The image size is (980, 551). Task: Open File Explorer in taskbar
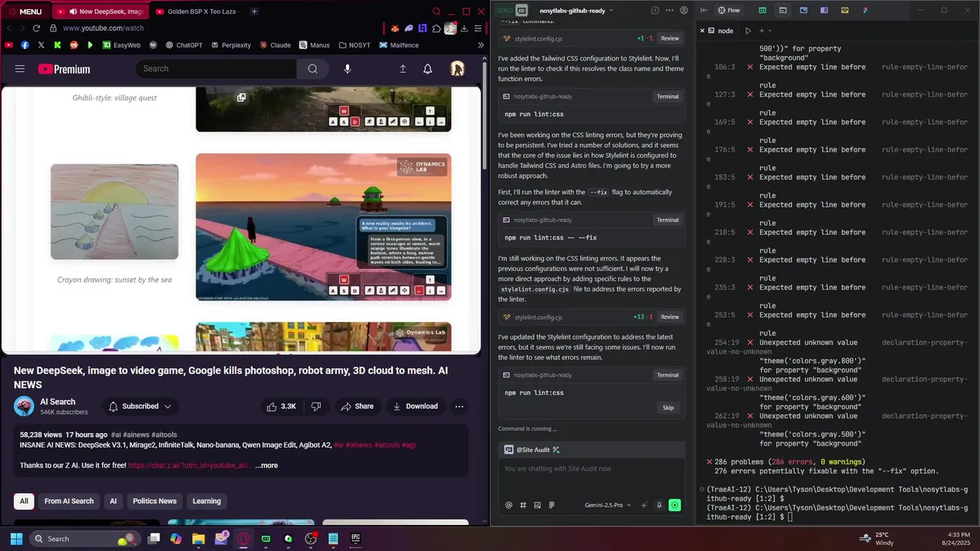click(x=198, y=539)
